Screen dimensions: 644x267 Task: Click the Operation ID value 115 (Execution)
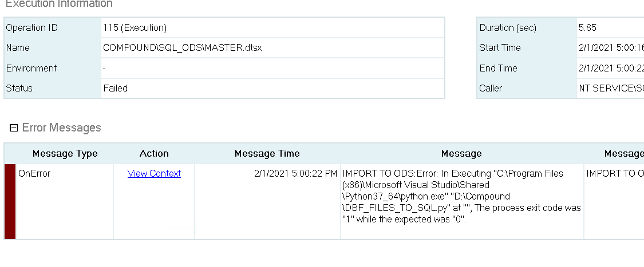(135, 27)
